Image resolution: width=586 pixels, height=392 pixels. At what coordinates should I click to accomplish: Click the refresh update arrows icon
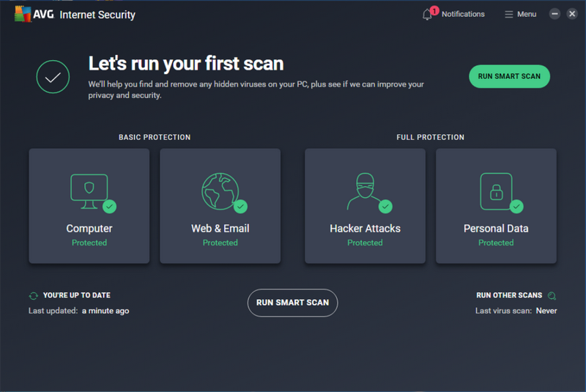pos(33,296)
